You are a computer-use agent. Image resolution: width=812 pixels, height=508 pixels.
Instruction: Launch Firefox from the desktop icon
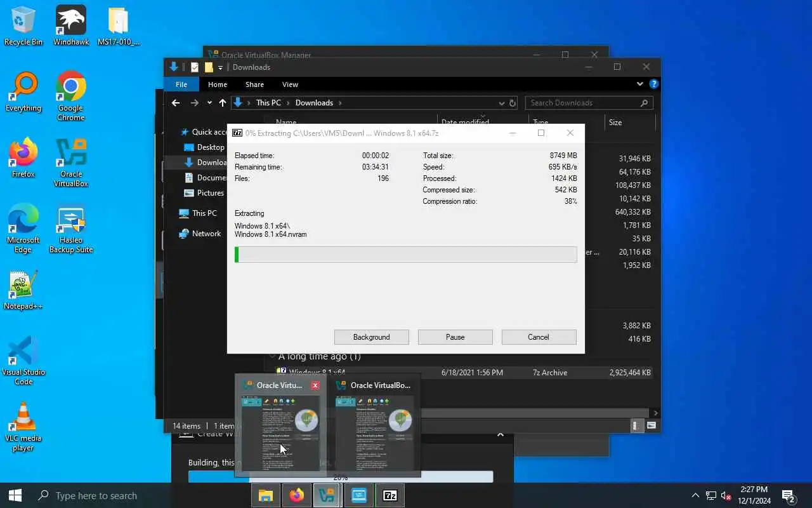coord(23,159)
